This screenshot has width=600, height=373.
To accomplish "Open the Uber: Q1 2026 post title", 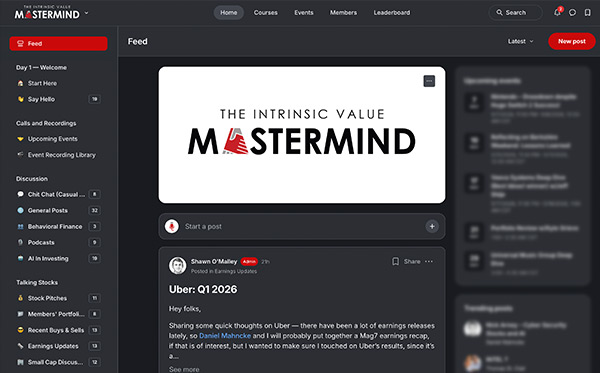I will point(203,289).
